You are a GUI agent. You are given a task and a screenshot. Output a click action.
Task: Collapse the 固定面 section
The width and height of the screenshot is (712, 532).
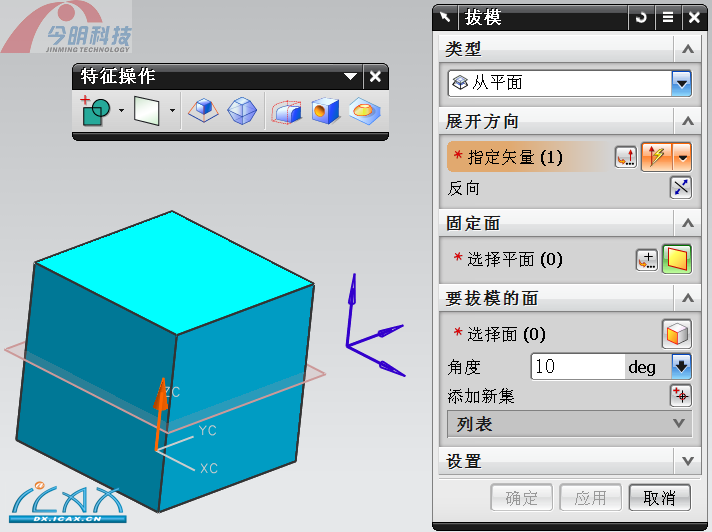[x=688, y=223]
